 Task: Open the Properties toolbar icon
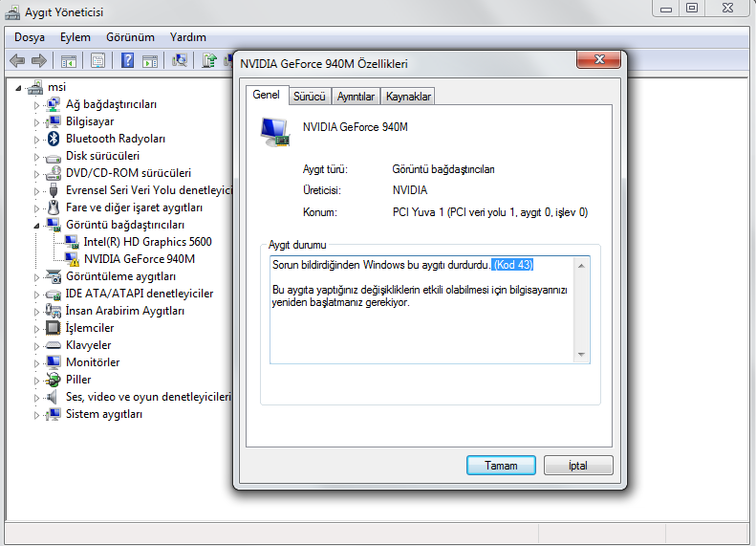(97, 61)
